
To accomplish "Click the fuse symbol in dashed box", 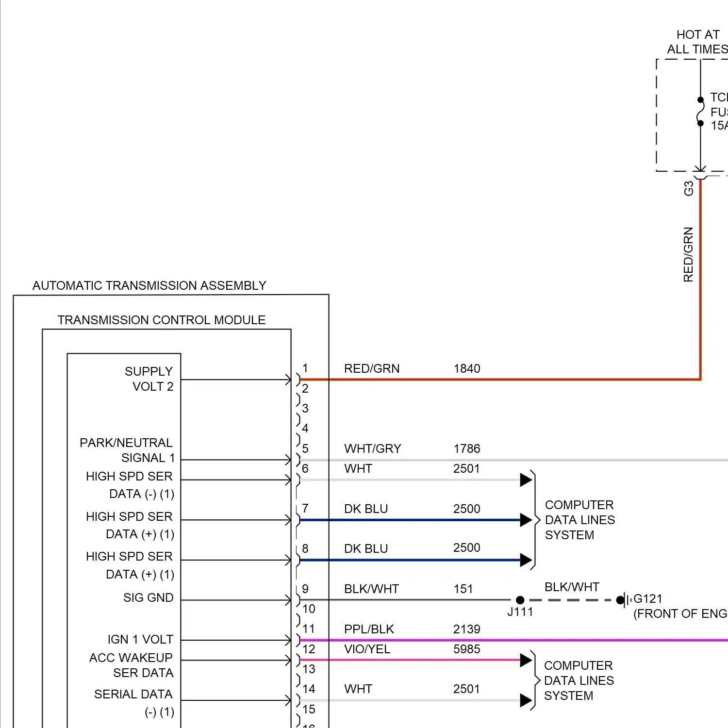I will click(x=700, y=112).
